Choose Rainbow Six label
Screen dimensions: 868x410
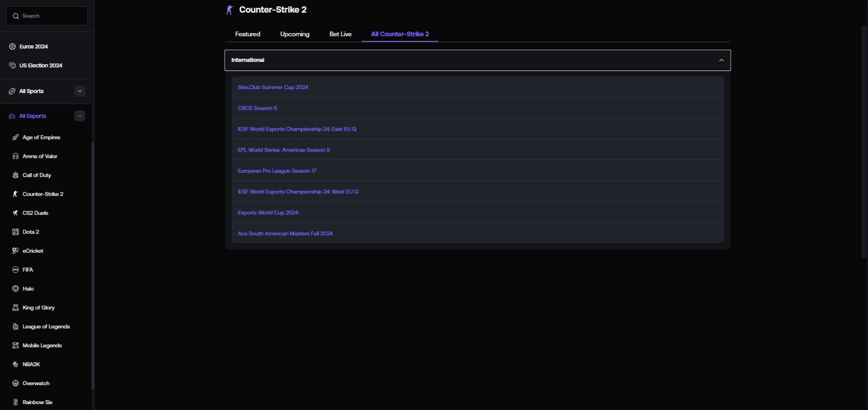[x=38, y=402]
